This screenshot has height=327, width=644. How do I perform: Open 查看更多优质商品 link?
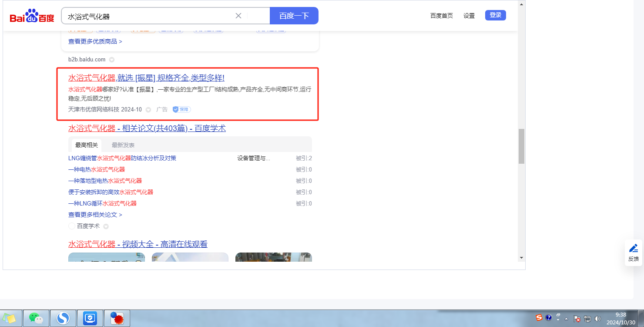click(x=95, y=41)
